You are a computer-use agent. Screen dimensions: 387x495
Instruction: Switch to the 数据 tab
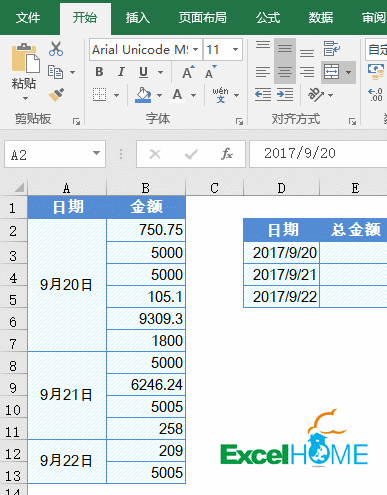(321, 18)
